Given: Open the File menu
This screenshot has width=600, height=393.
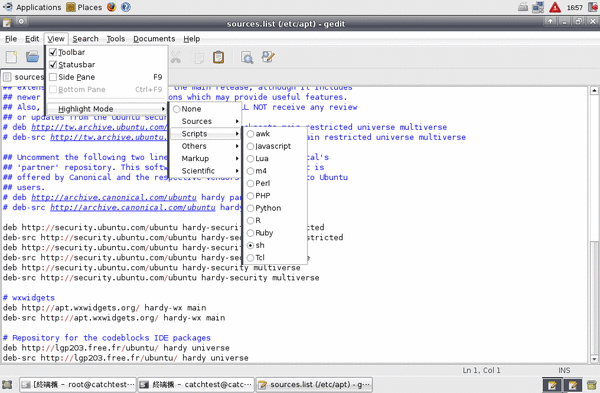Looking at the screenshot, I should coord(11,39).
